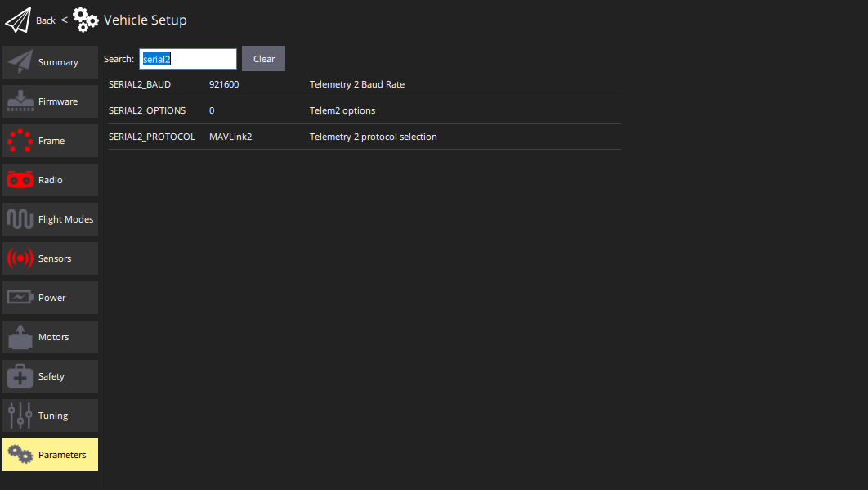
Task: Select the SERIAL2_OPTIONS parameter row
Action: pyautogui.click(x=147, y=110)
